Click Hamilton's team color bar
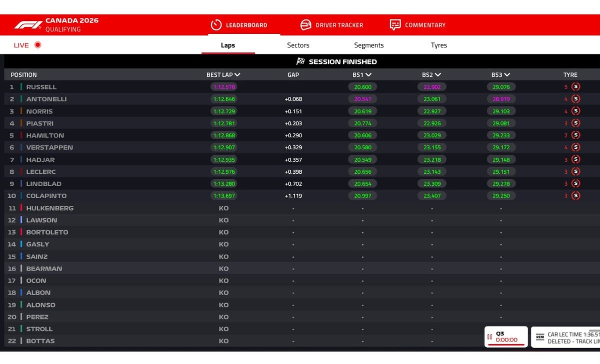This screenshot has height=364, width=600. point(21,135)
